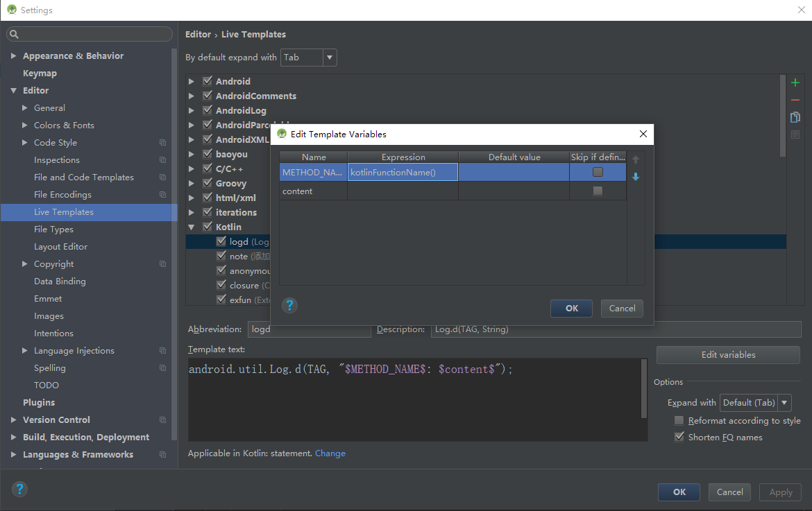
Task: Remove the selected template with red minus
Action: 795,99
